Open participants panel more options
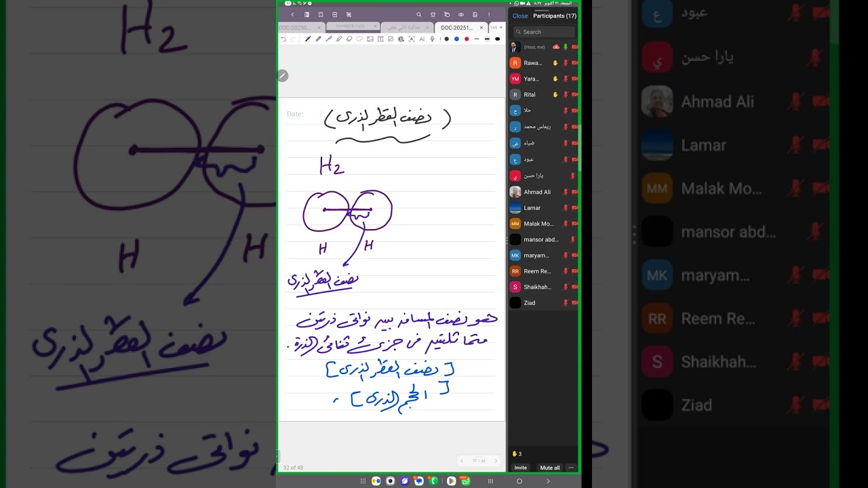This screenshot has height=488, width=868. (571, 468)
